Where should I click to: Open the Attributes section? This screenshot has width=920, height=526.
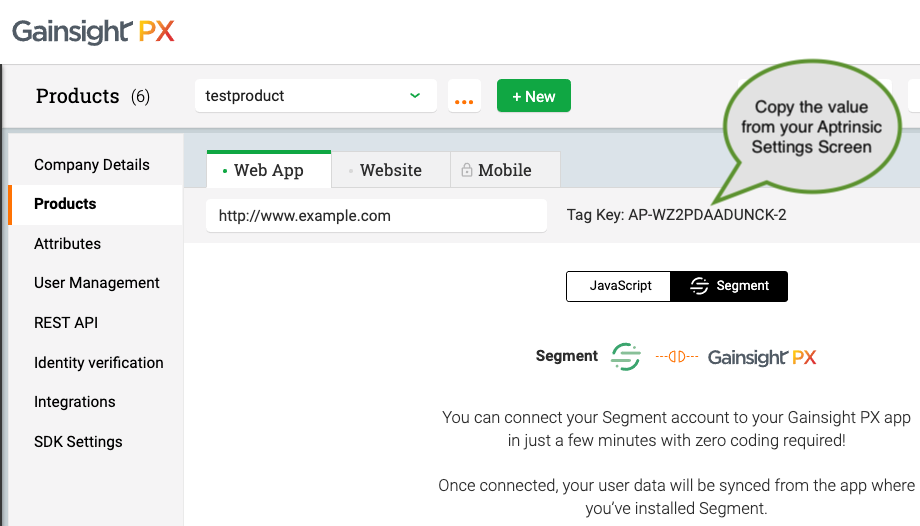click(x=67, y=244)
